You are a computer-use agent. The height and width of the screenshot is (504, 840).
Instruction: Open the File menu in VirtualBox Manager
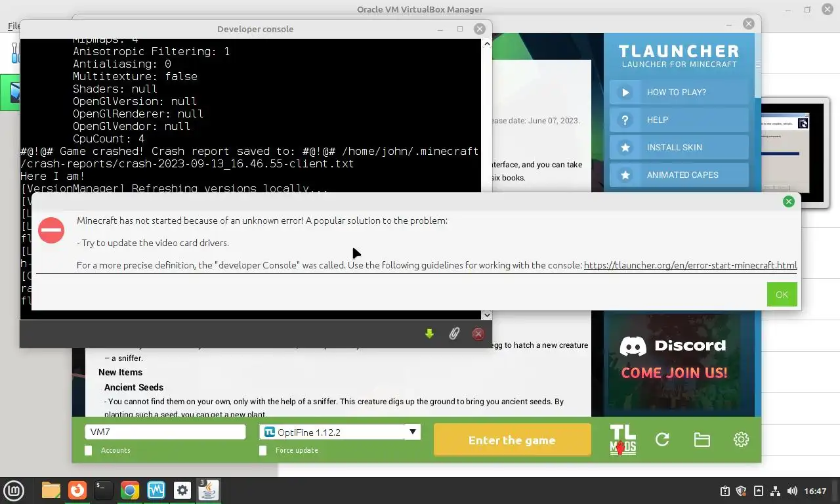13,26
